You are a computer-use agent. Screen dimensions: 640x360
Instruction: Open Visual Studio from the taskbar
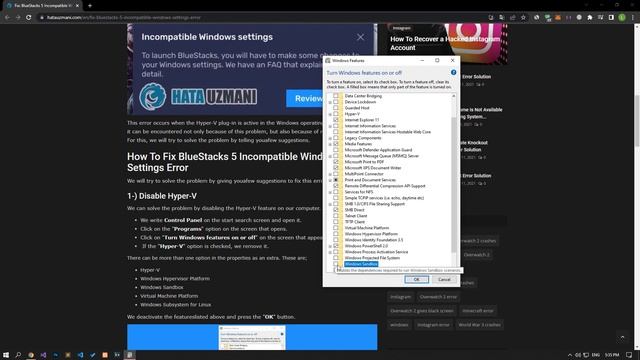tap(43, 355)
